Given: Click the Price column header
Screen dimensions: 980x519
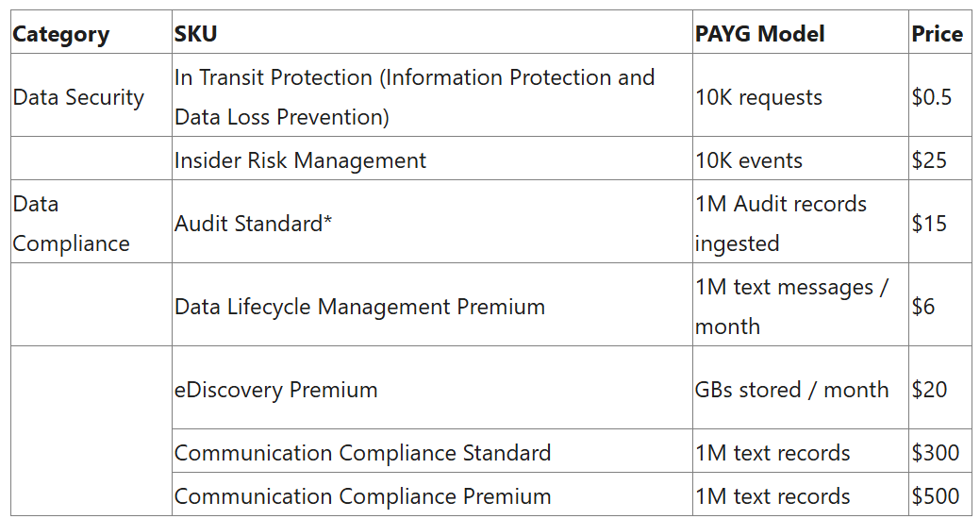Looking at the screenshot, I should point(937,35).
